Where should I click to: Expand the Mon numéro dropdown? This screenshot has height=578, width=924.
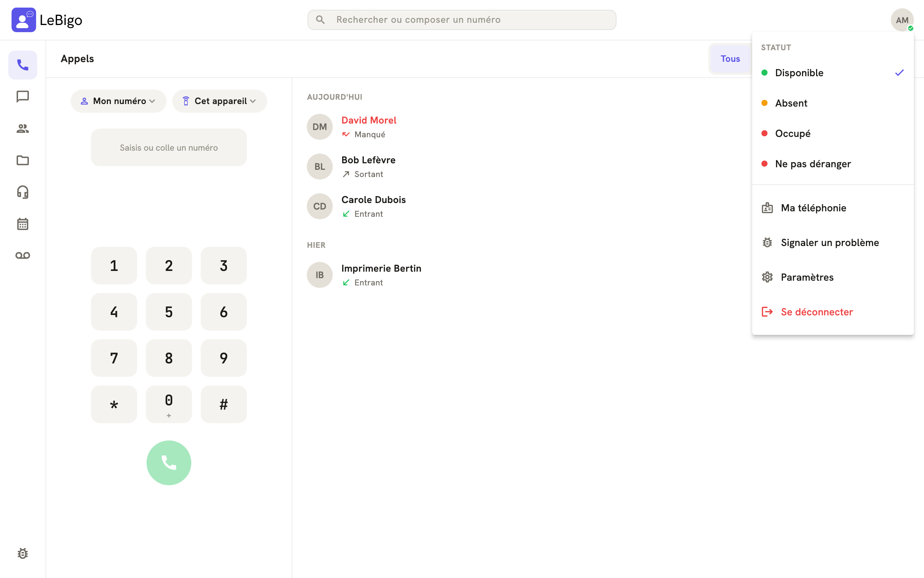pyautogui.click(x=118, y=101)
